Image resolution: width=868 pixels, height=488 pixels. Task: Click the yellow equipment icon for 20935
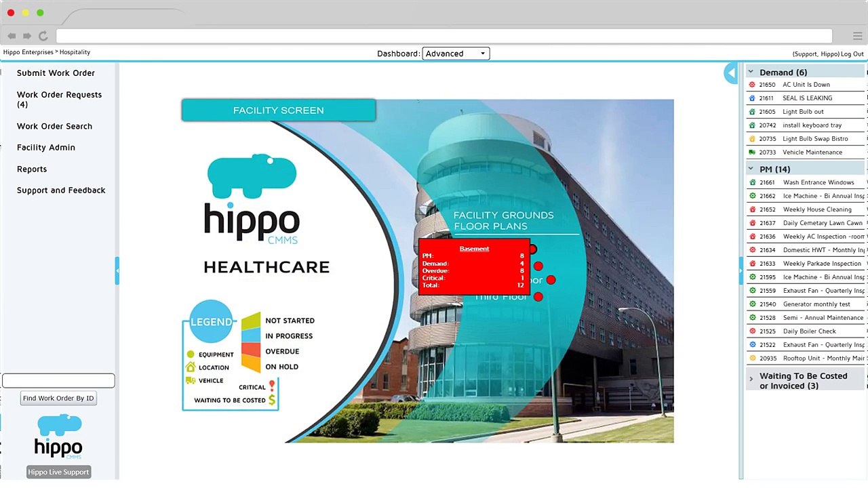coord(752,359)
